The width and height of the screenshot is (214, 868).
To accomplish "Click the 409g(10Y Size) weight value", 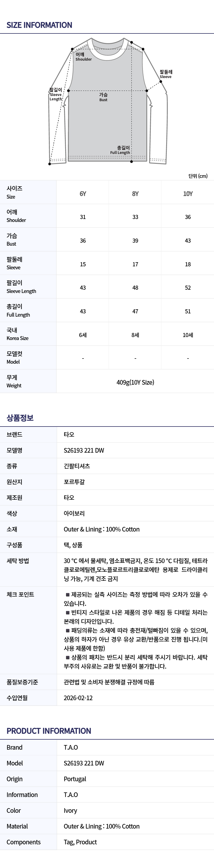I will pyautogui.click(x=135, y=382).
